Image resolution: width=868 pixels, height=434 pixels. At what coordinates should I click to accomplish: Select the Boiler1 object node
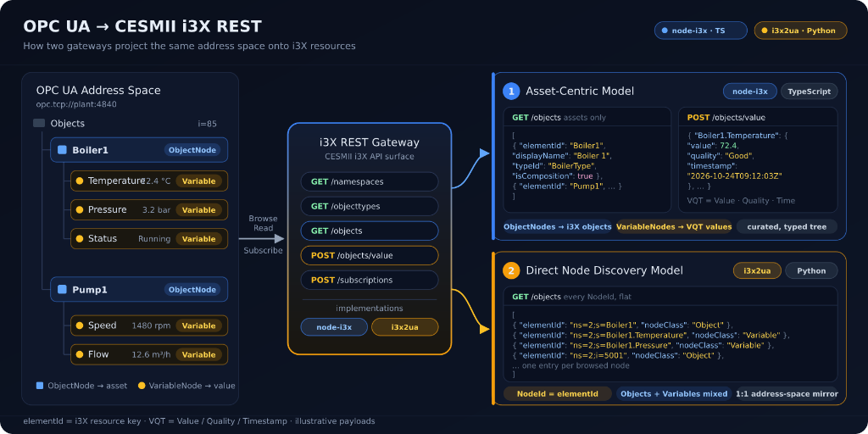coord(139,150)
